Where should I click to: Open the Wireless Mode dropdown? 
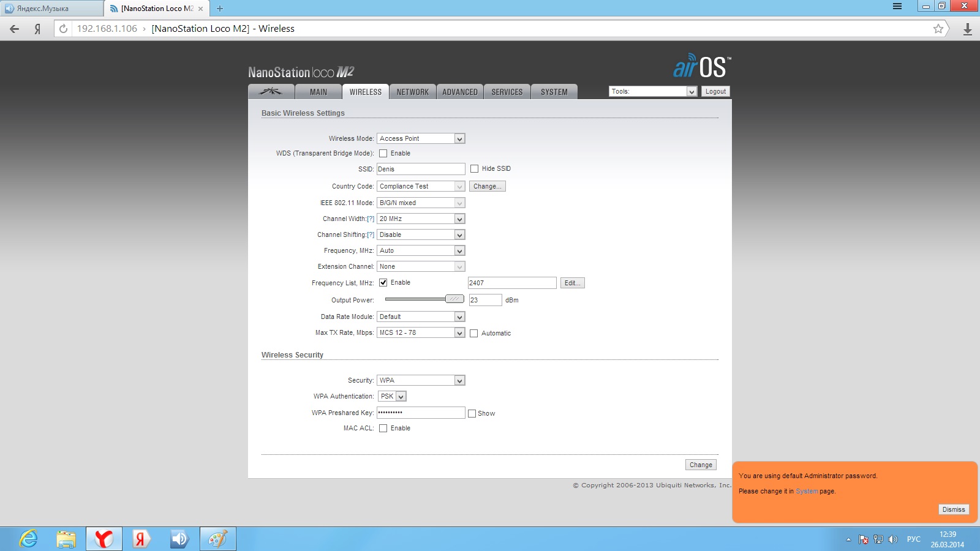(x=421, y=139)
